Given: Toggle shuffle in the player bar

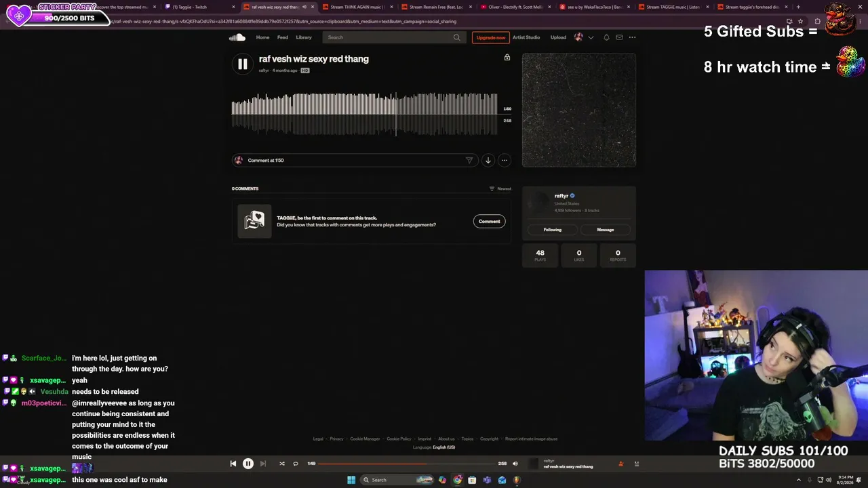Looking at the screenshot, I should pos(282,464).
